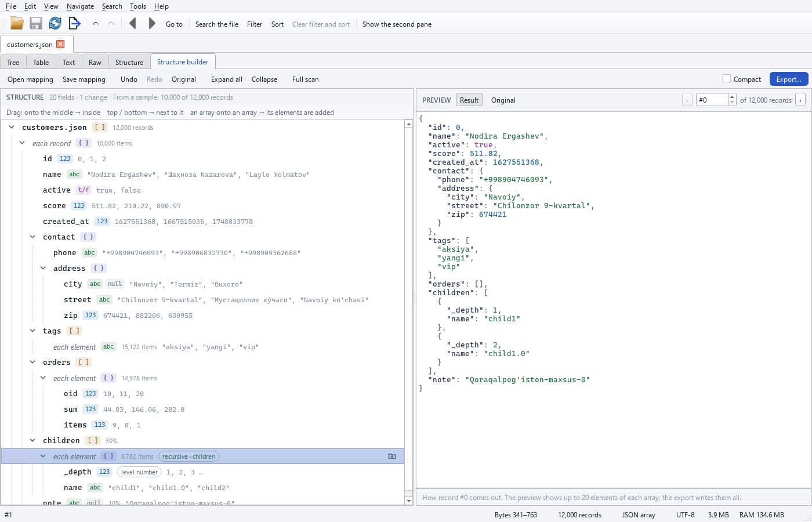
Task: Click the t/f type badge beside active
Action: pyautogui.click(x=84, y=190)
